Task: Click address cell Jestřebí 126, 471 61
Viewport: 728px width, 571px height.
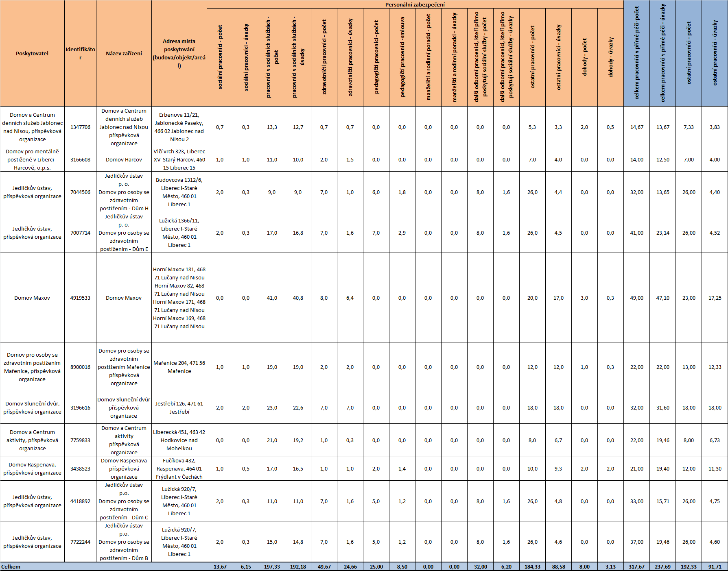Action: [179, 408]
